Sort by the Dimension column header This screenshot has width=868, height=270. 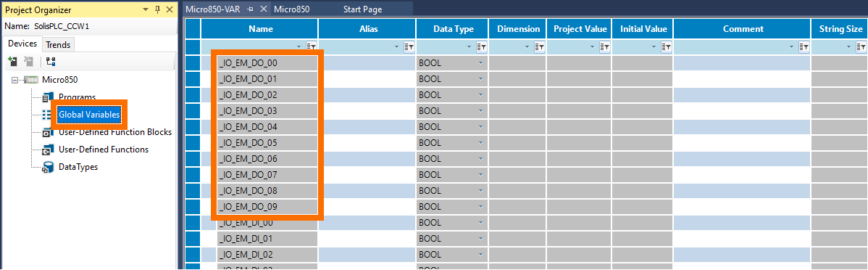[x=517, y=29]
